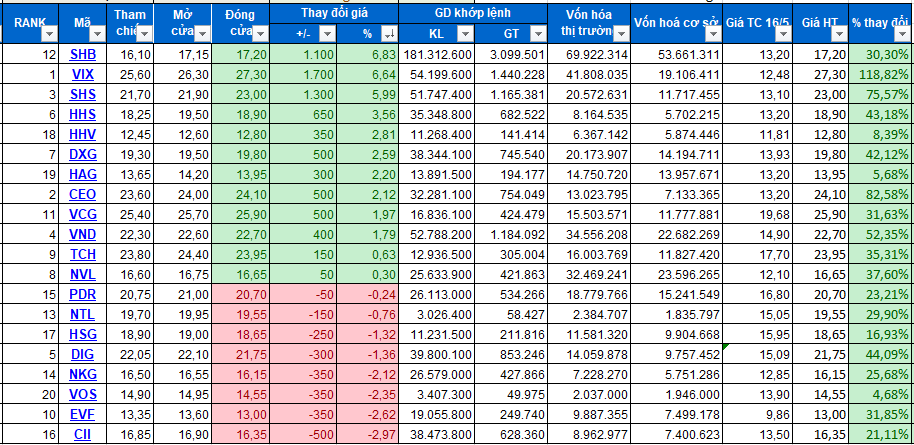
Task: Select HHV volume 11.268.400
Action: [x=437, y=135]
